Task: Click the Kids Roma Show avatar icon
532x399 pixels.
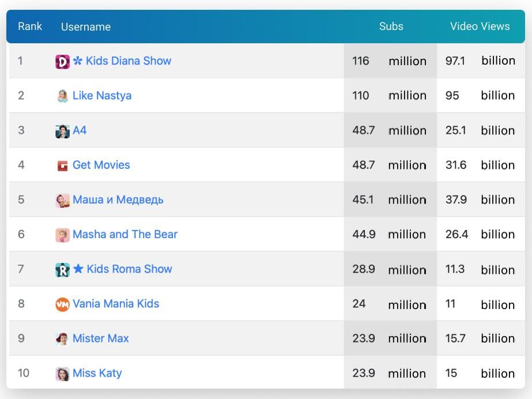Action: [x=62, y=269]
